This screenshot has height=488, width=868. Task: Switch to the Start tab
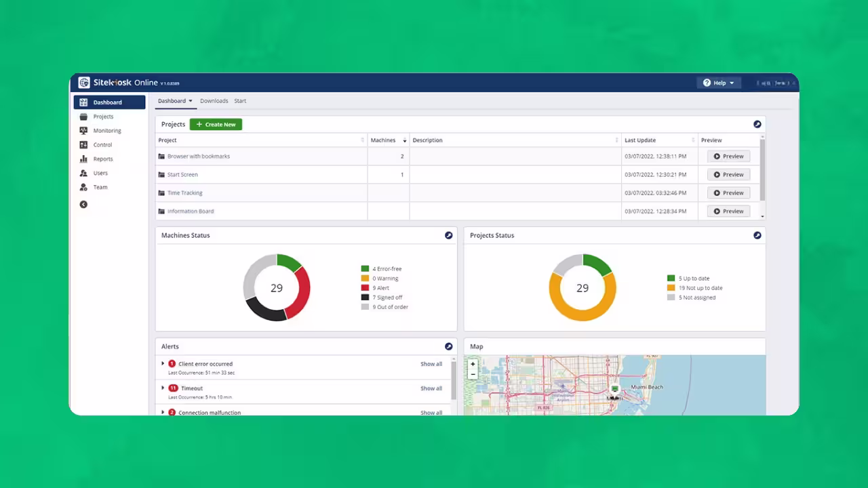point(240,101)
